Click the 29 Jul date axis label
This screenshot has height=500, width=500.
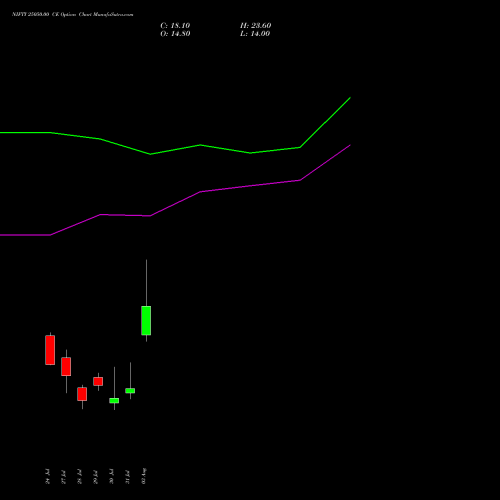tap(95, 476)
